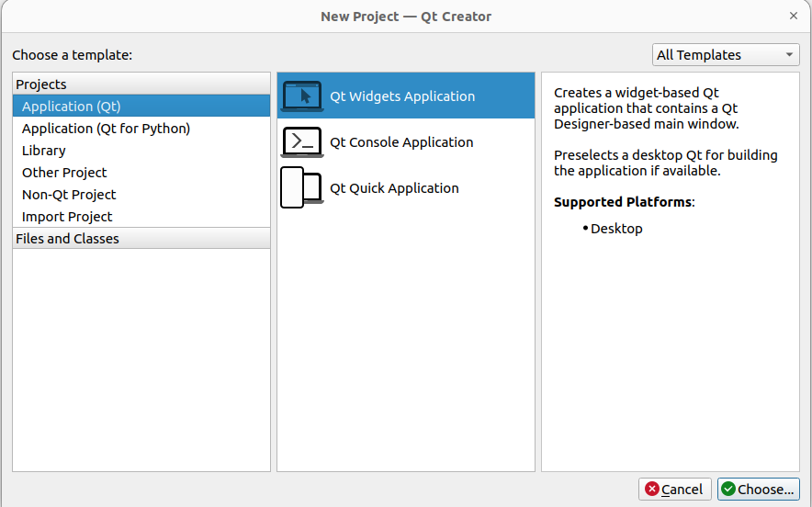Select the Non-Qt Project category

pyautogui.click(x=141, y=195)
